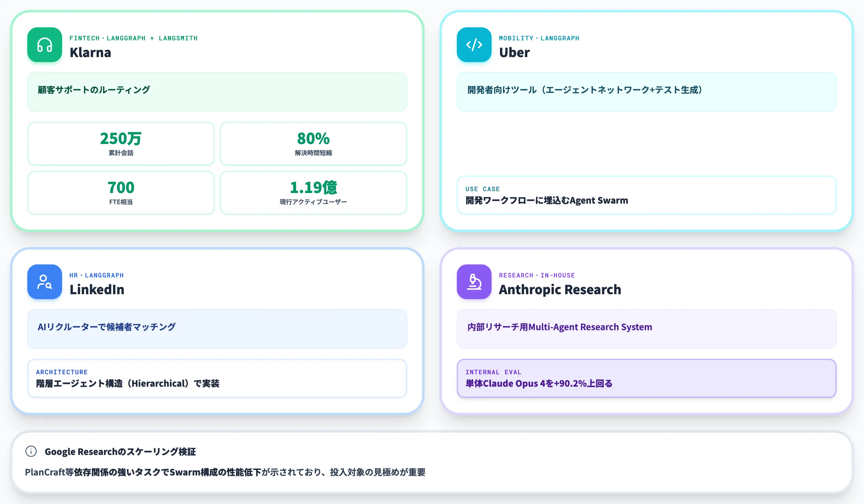This screenshot has height=504, width=864.
Task: Select the LinkedIn heading
Action: coord(97,289)
